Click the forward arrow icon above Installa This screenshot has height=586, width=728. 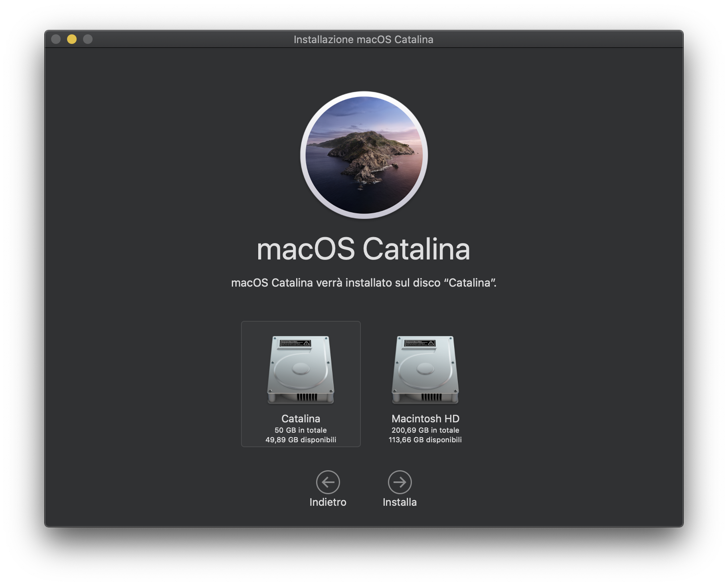pyautogui.click(x=400, y=482)
